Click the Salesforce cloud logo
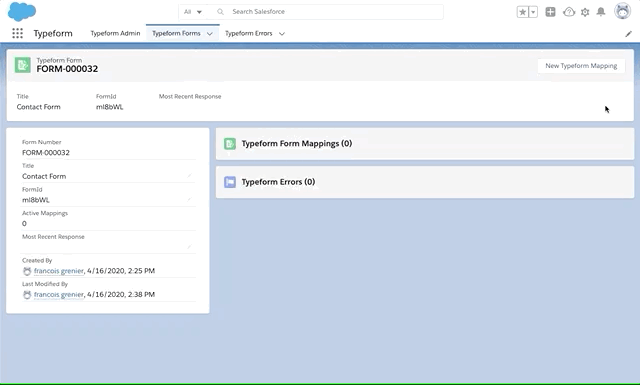Screen dimensions: 640x385 pyautogui.click(x=22, y=11)
